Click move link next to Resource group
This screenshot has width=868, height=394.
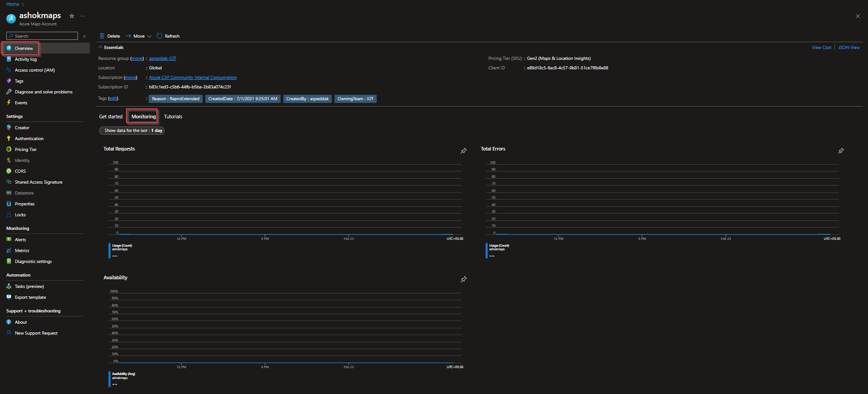point(137,58)
